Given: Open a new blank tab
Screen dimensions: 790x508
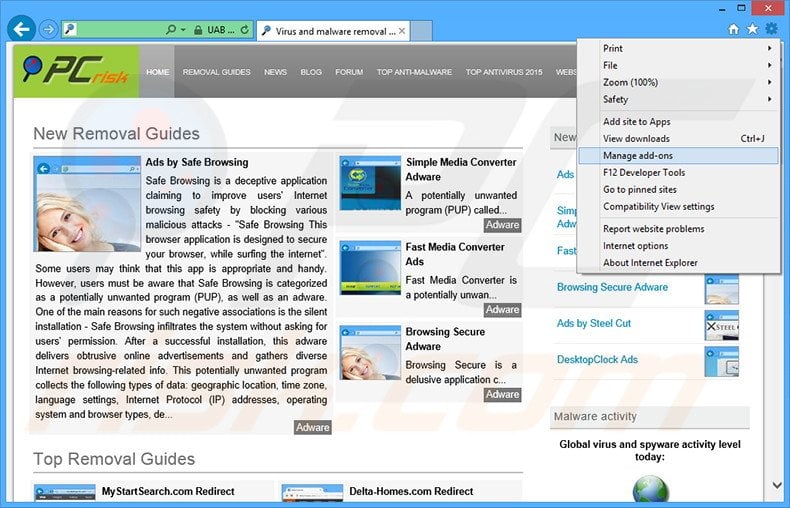Looking at the screenshot, I should pyautogui.click(x=422, y=31).
